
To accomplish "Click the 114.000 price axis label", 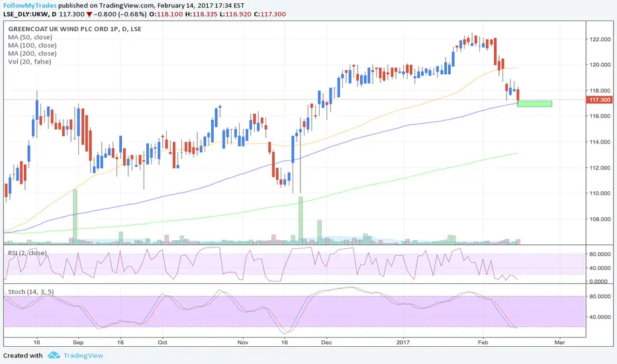I will [600, 142].
